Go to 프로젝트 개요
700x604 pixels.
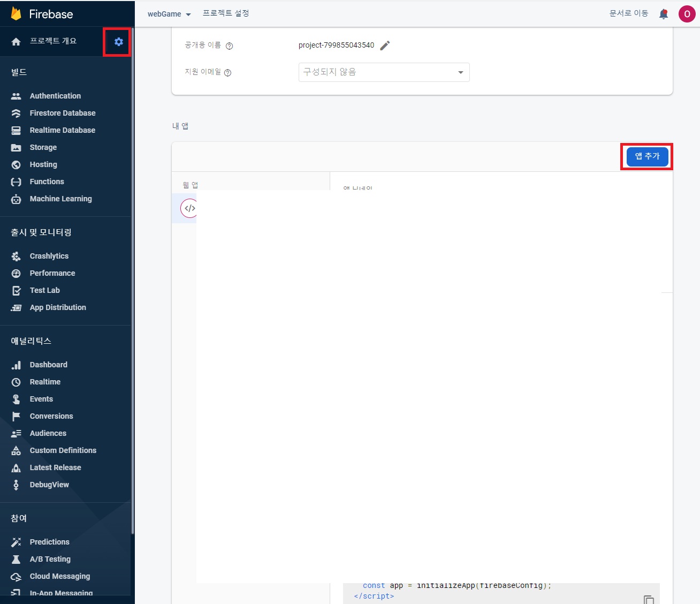(x=53, y=41)
